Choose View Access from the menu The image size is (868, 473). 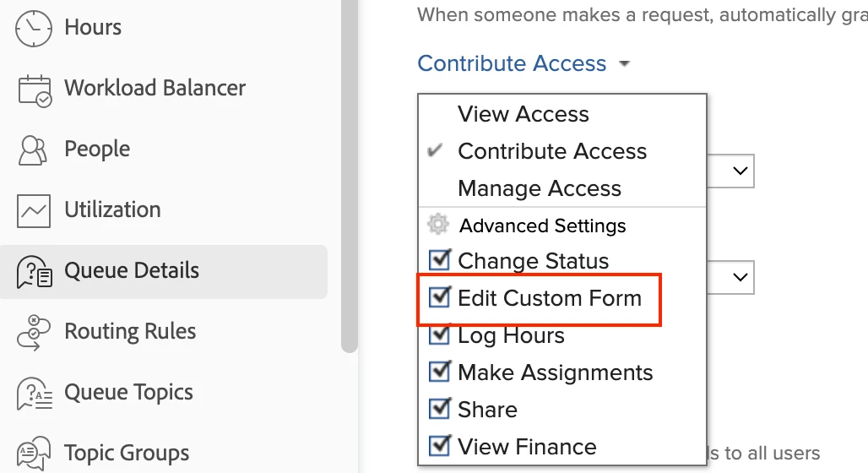(x=523, y=114)
